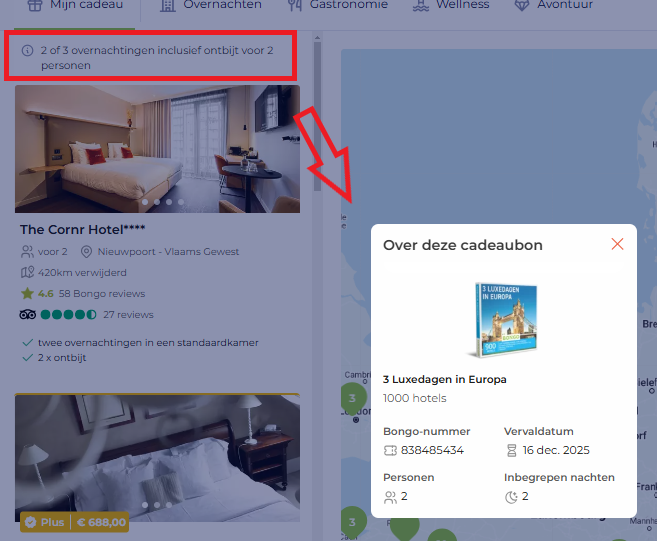Click the diamond icon beside Avontuur
Screen dimensions: 657x541
click(x=522, y=5)
